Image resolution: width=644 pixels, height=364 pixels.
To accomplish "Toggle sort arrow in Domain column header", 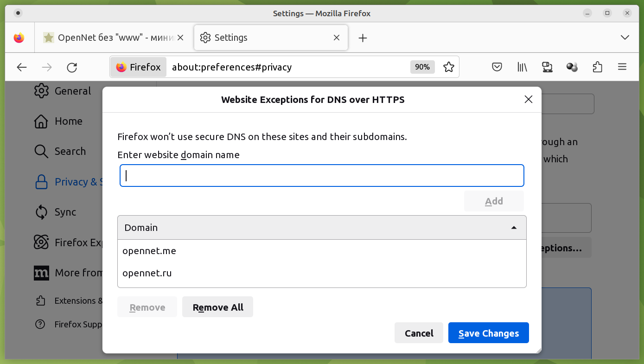I will pyautogui.click(x=514, y=228).
